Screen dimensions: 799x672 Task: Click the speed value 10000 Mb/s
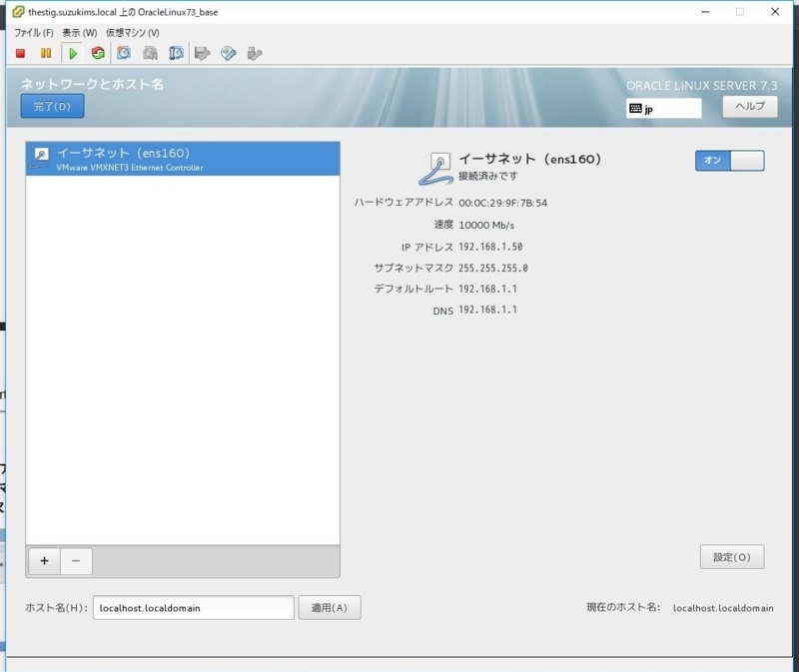click(x=486, y=226)
